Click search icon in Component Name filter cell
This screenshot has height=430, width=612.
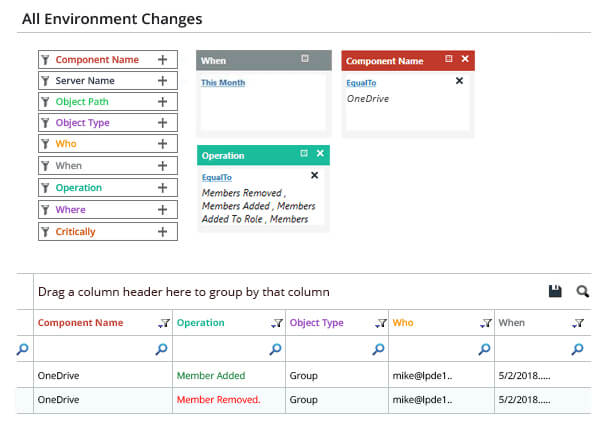click(161, 349)
